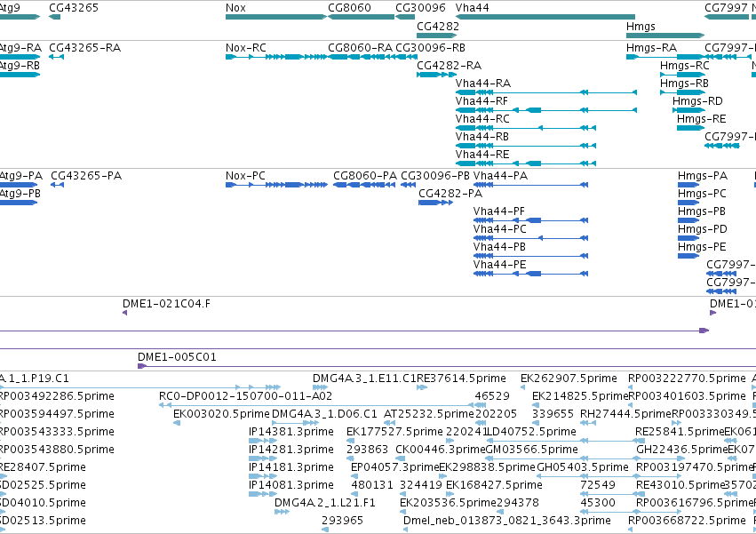Select the Vha44-RC transcript label
Viewport: 756px width, 534px height.
482,119
